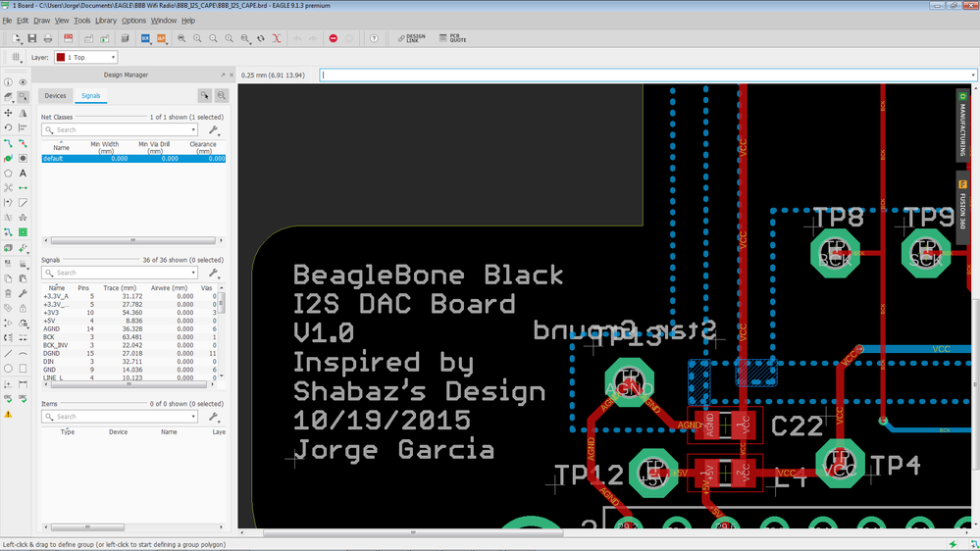Select the Mirror tool
The width and height of the screenshot is (980, 551).
[24, 113]
